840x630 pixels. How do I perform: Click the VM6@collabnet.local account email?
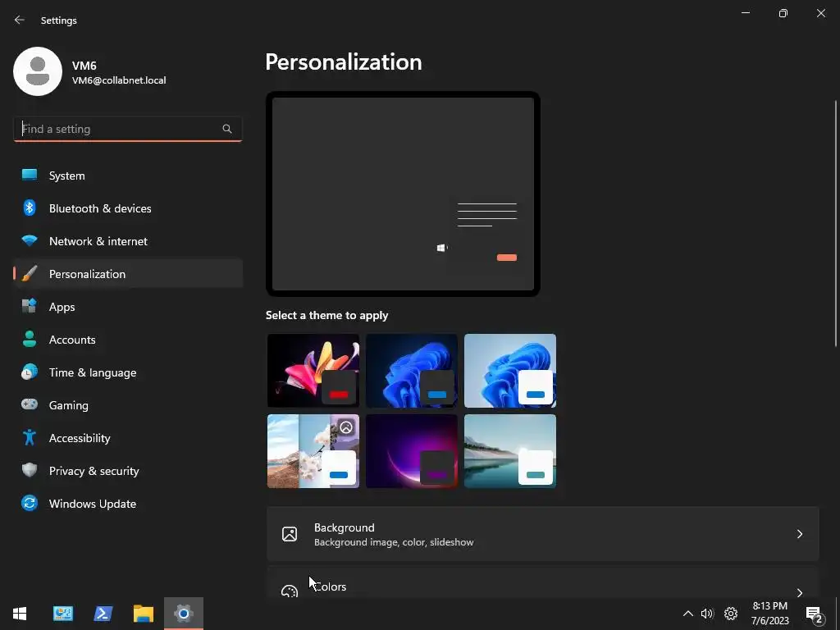click(x=119, y=80)
